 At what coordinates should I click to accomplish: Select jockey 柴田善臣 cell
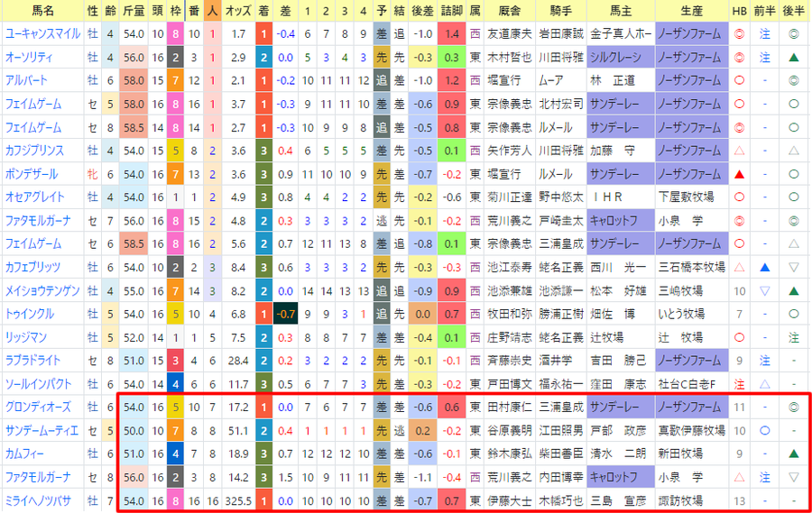point(561,454)
